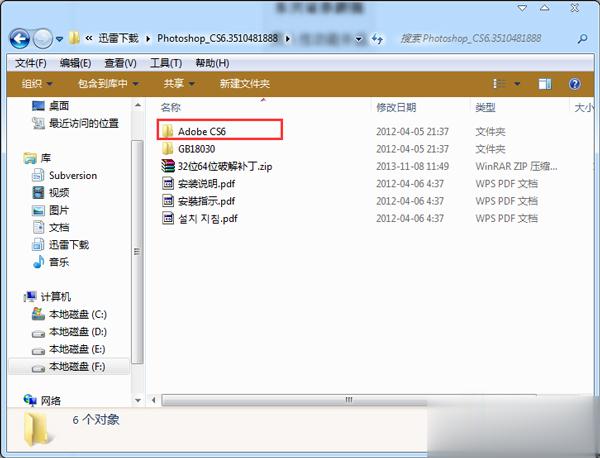Select 安装说明.pdf file
The image size is (600, 458).
click(x=207, y=184)
